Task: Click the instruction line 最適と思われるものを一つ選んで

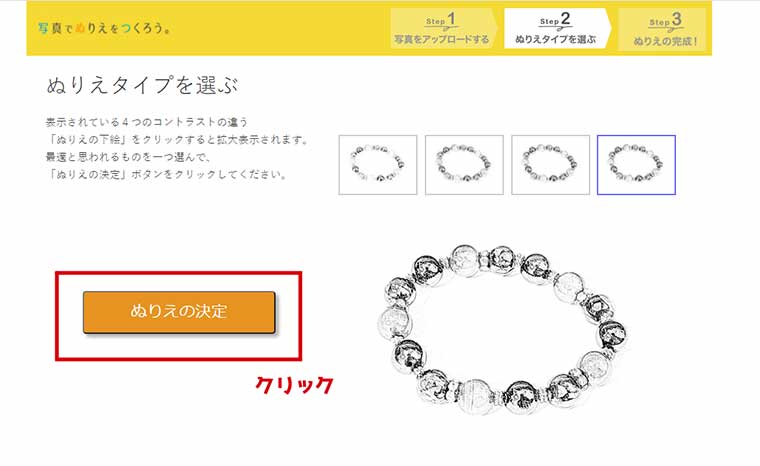Action: click(x=128, y=157)
